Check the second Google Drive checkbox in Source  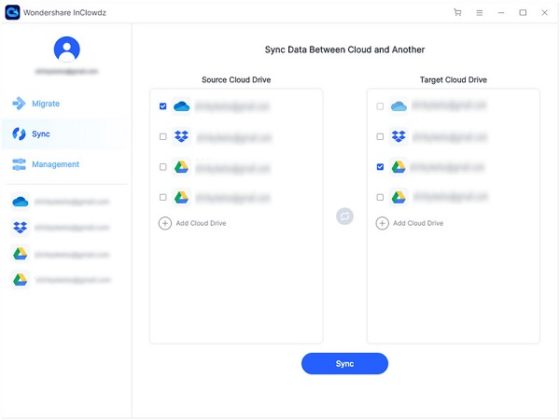163,197
